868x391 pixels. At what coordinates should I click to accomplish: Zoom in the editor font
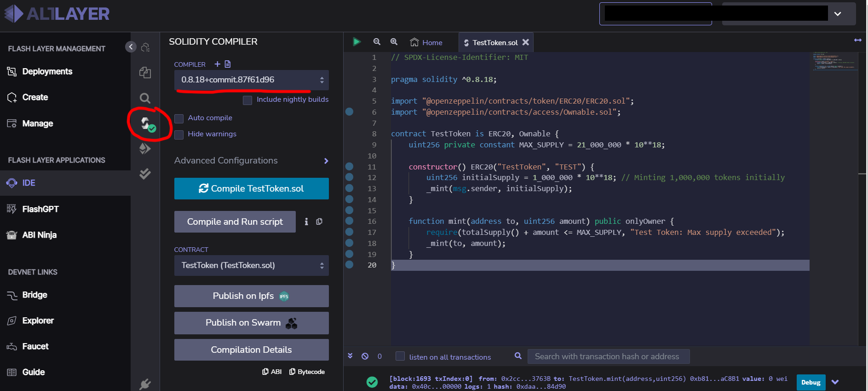[x=394, y=42]
